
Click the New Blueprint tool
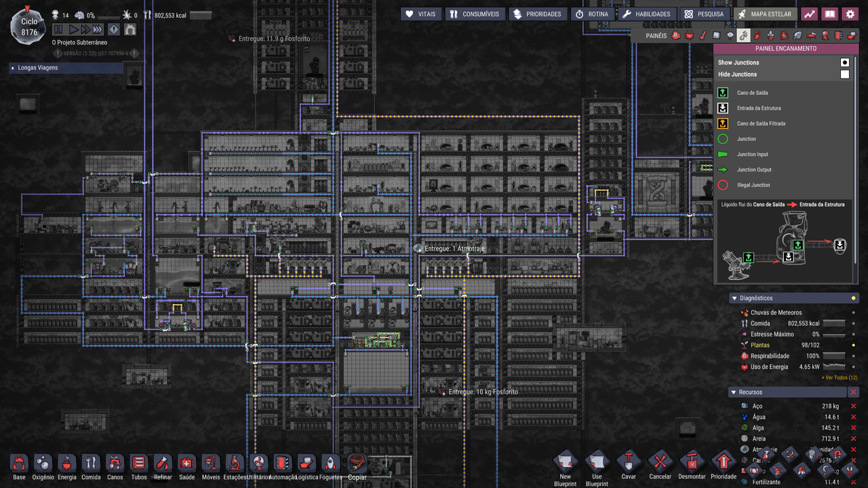566,468
